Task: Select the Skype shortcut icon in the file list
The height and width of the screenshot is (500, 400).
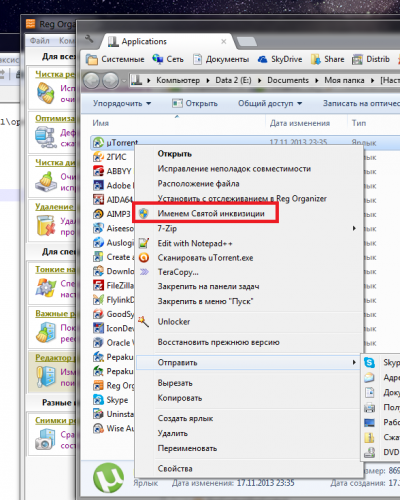Action: pyautogui.click(x=98, y=400)
